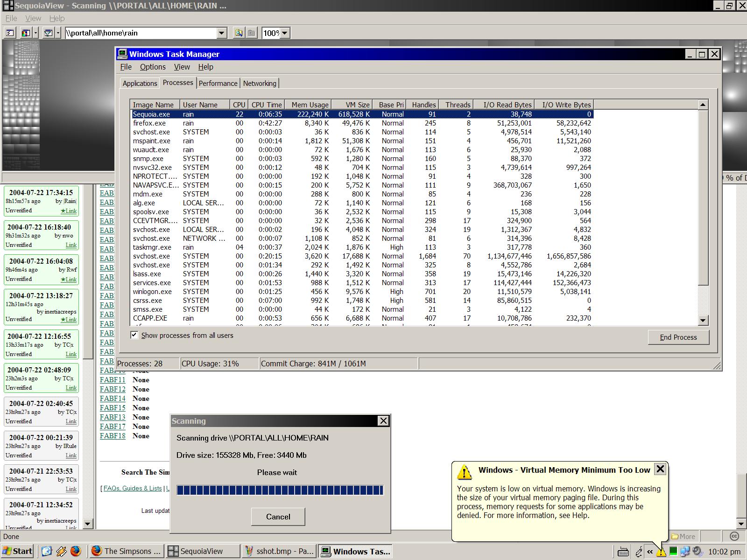The height and width of the screenshot is (560, 747).
Task: Open the SequoiaView Help menu
Action: click(x=57, y=18)
